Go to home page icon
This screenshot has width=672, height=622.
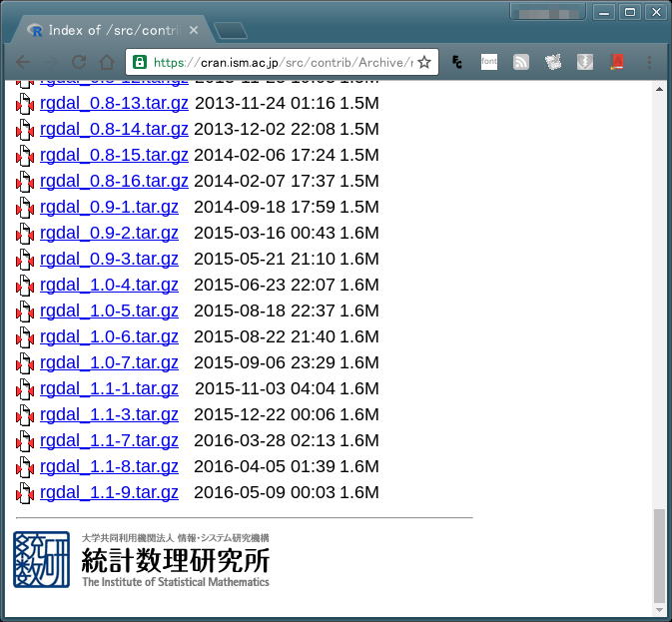click(x=107, y=63)
